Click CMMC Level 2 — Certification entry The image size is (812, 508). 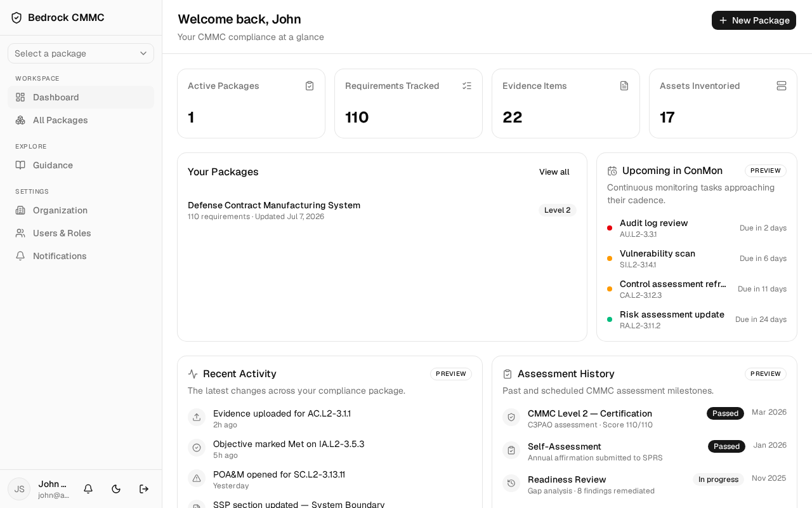(x=590, y=413)
